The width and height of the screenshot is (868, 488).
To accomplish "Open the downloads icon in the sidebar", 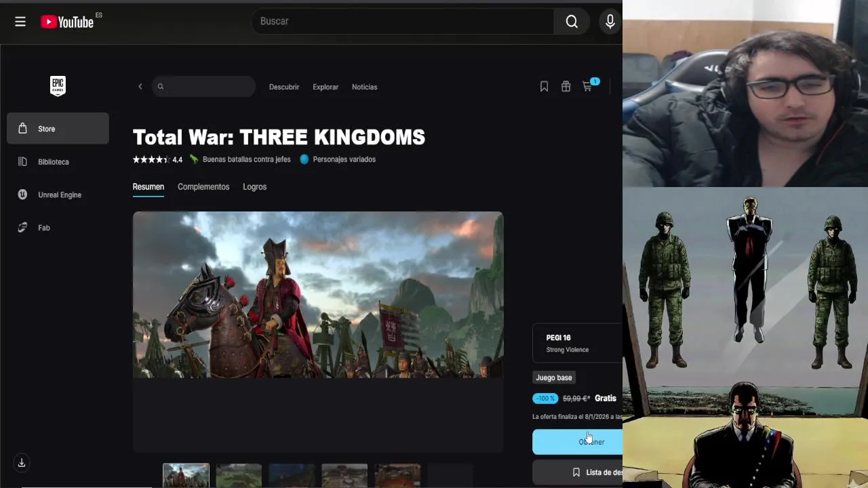I will point(22,462).
